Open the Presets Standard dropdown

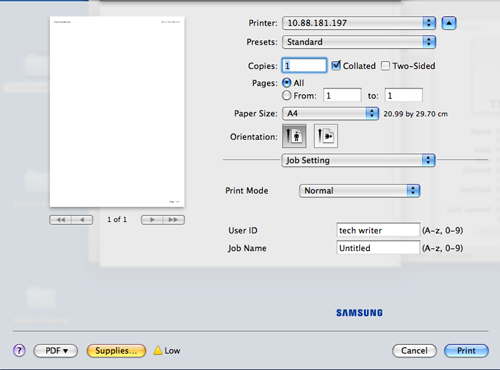coord(359,42)
